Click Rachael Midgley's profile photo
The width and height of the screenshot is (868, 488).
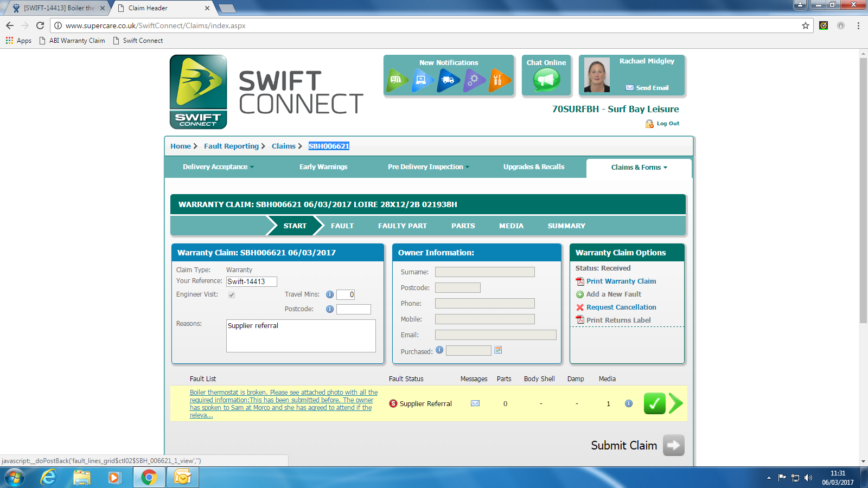(x=597, y=75)
